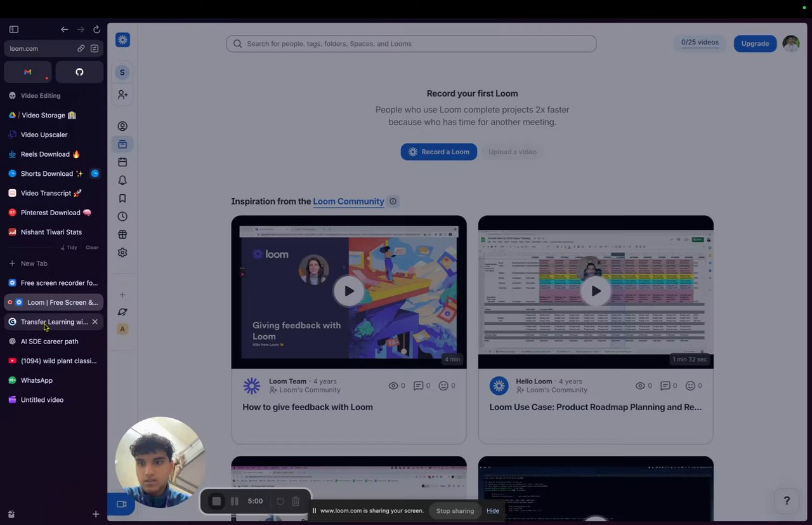
Task: Open Library icon in Loom sidebar
Action: 122,144
